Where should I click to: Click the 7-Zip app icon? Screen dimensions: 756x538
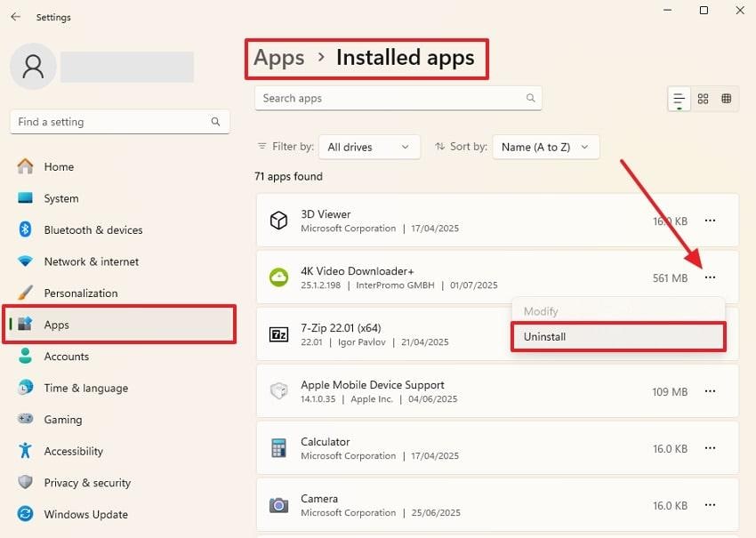point(278,334)
